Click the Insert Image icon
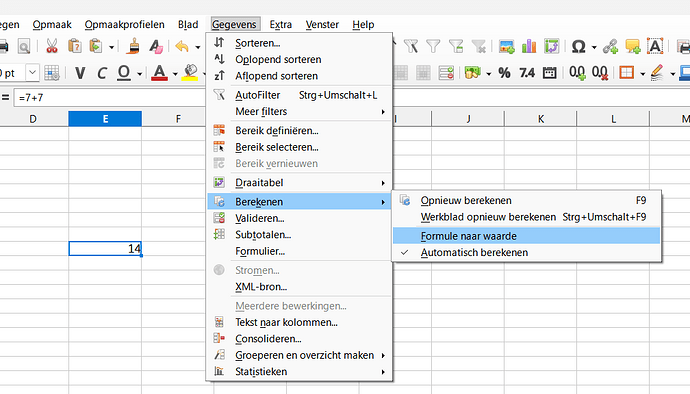This screenshot has width=690, height=394. 506,46
